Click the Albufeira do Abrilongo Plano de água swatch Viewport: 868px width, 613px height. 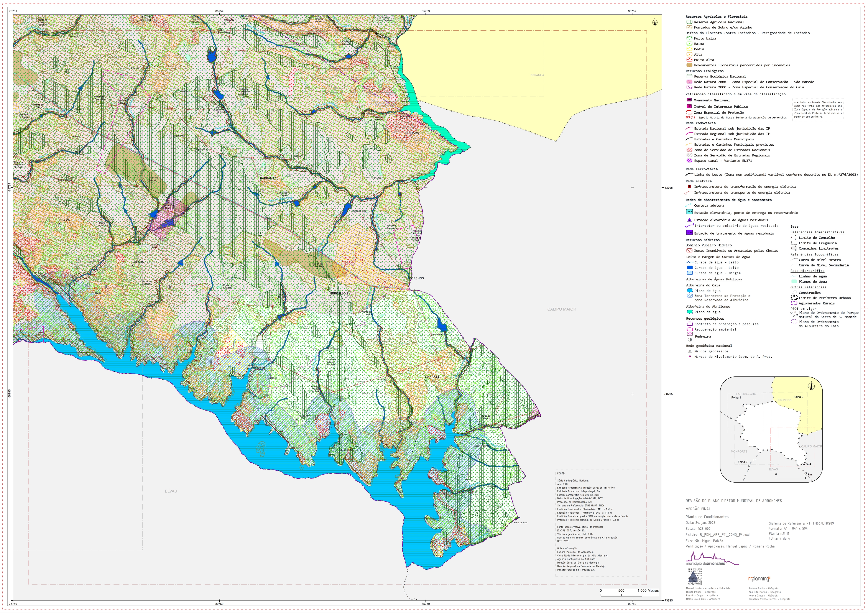point(690,312)
